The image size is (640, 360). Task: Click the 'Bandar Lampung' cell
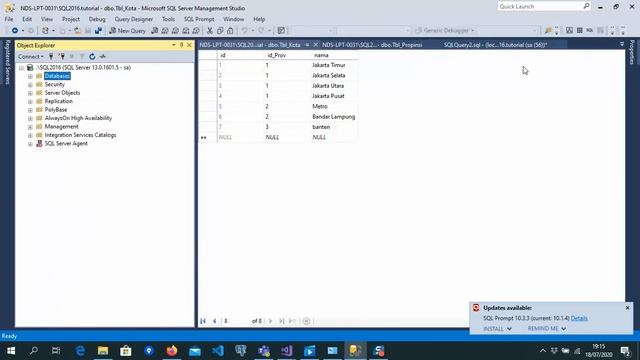[x=334, y=117]
